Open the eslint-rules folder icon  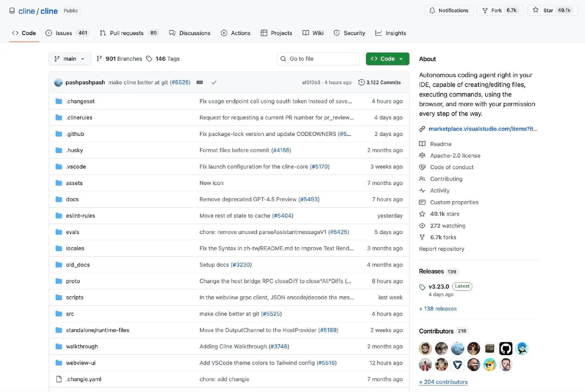(x=58, y=216)
